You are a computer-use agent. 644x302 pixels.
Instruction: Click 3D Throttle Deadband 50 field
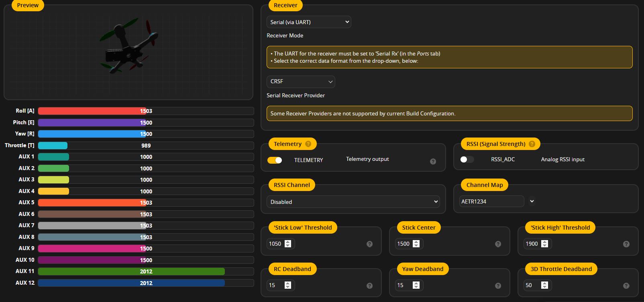point(538,285)
